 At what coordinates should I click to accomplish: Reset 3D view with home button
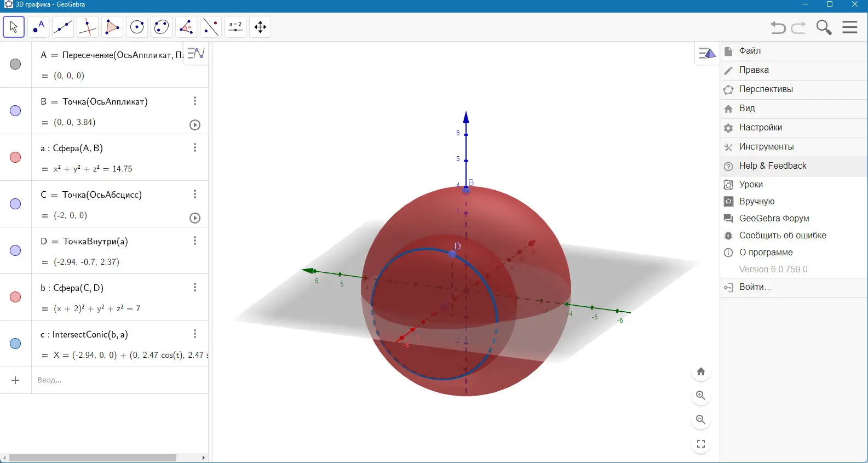701,371
